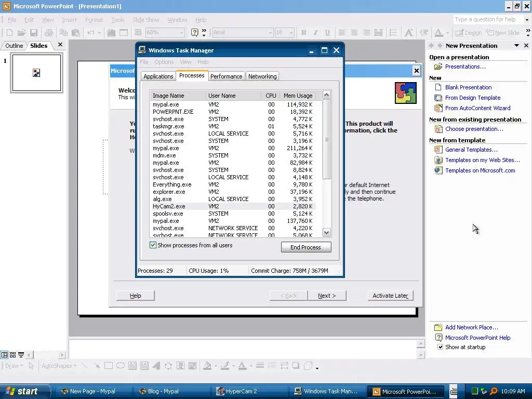
Task: Click the Open folder icon in PowerPoint toolbar
Action: pyautogui.click(x=21, y=33)
